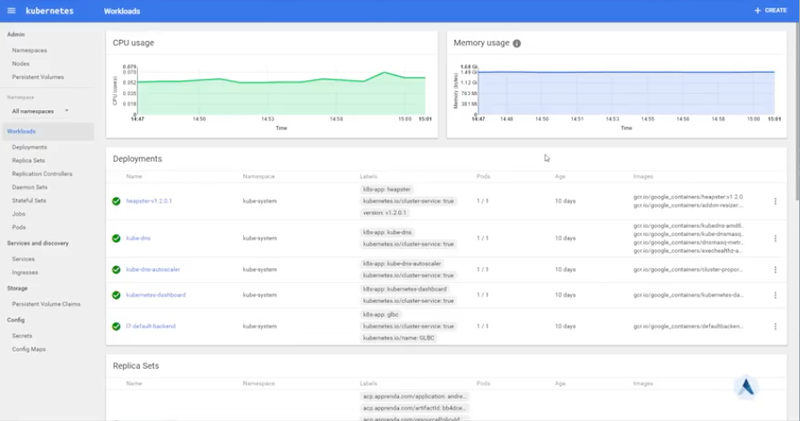Click the hamburger menu icon beside kubernetes
Screen dimensions: 800x421
pyautogui.click(x=11, y=10)
